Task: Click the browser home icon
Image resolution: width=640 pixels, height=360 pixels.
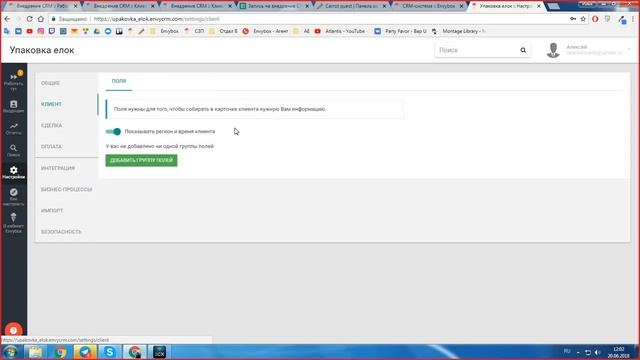Action: coord(41,19)
